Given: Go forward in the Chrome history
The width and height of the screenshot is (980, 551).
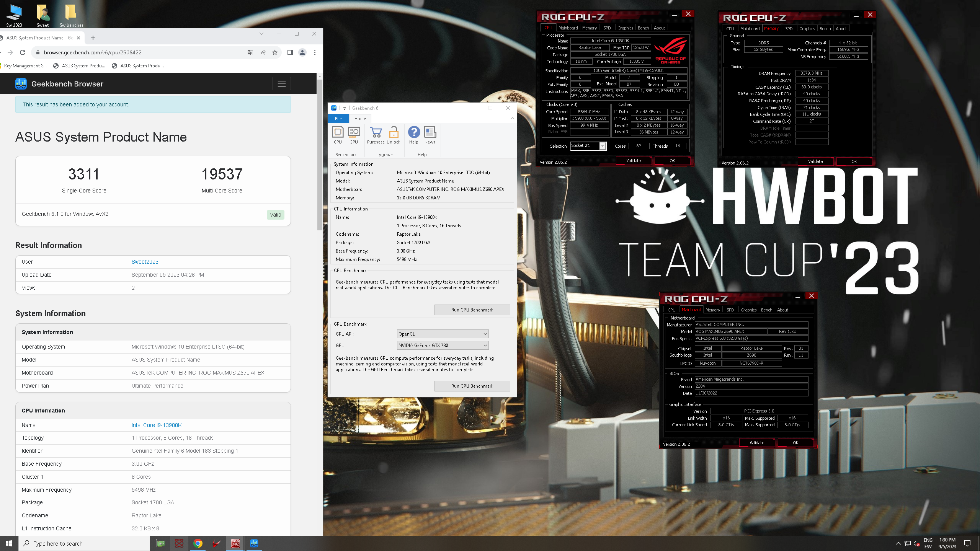Looking at the screenshot, I should 10,52.
